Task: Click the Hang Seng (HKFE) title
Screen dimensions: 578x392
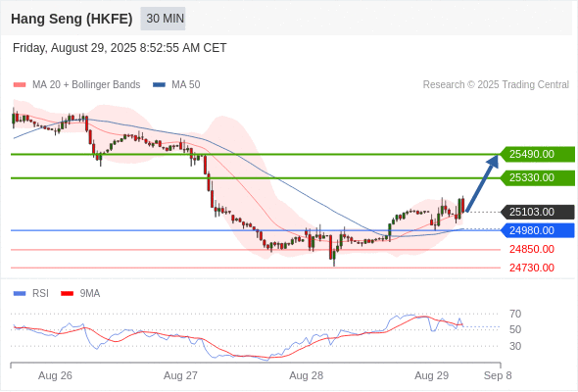Action: point(72,19)
